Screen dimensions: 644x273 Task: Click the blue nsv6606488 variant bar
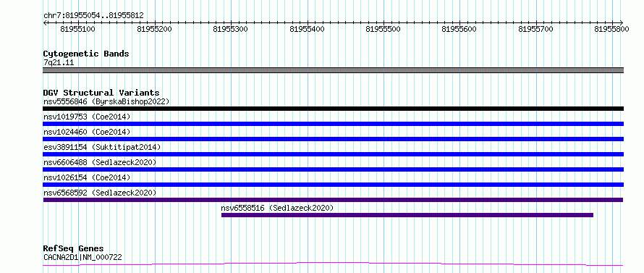coord(333,169)
